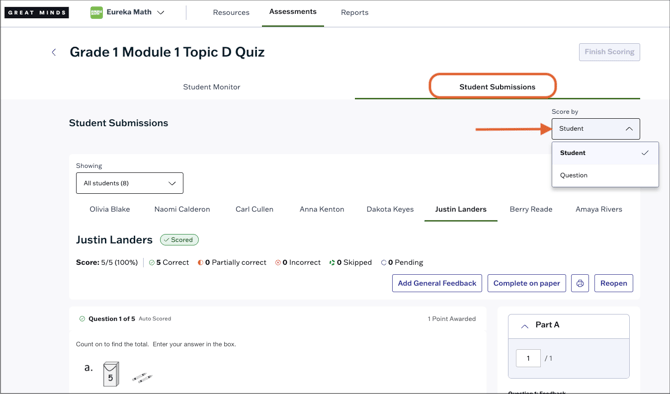Image resolution: width=670 pixels, height=394 pixels.
Task: Click the 1 Point Awarded text
Action: [x=452, y=319]
